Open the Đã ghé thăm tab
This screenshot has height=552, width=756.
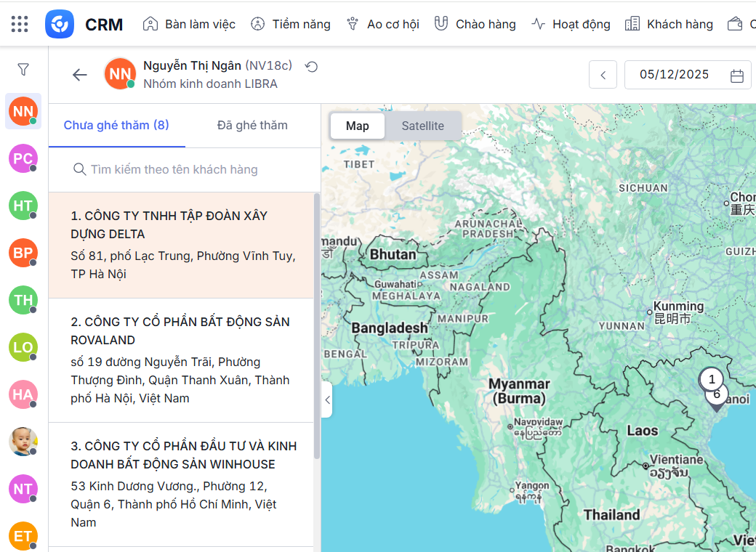pos(252,125)
